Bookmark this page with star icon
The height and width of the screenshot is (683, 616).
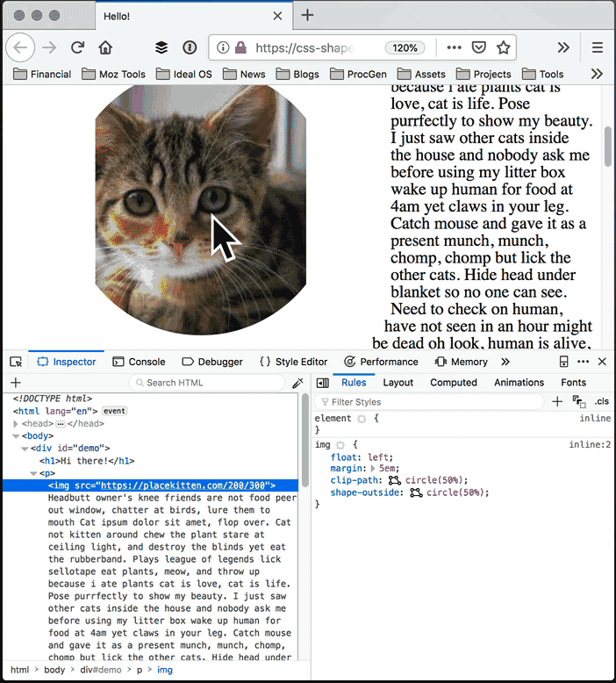click(504, 47)
